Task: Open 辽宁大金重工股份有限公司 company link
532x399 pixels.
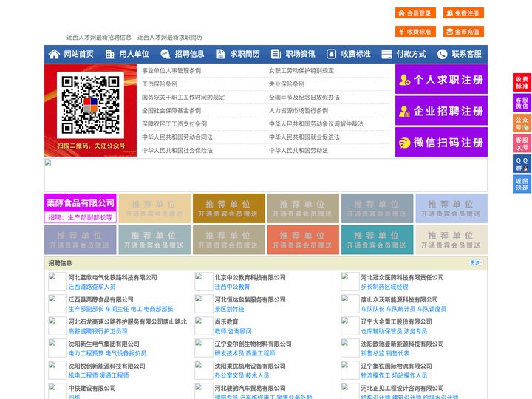Action: point(396,321)
